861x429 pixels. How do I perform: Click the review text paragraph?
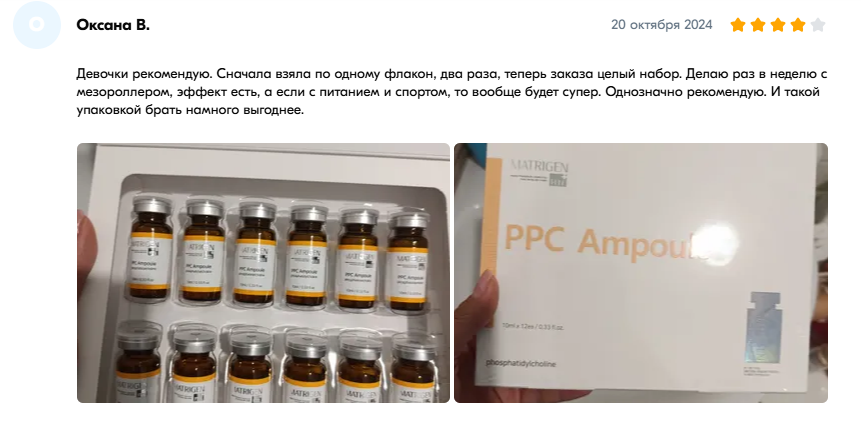(x=451, y=92)
